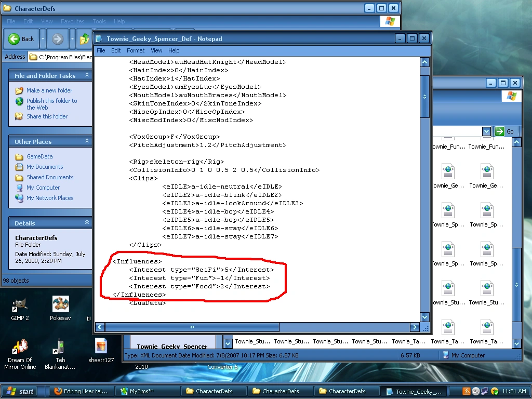Open the Notepad File menu

101,50
